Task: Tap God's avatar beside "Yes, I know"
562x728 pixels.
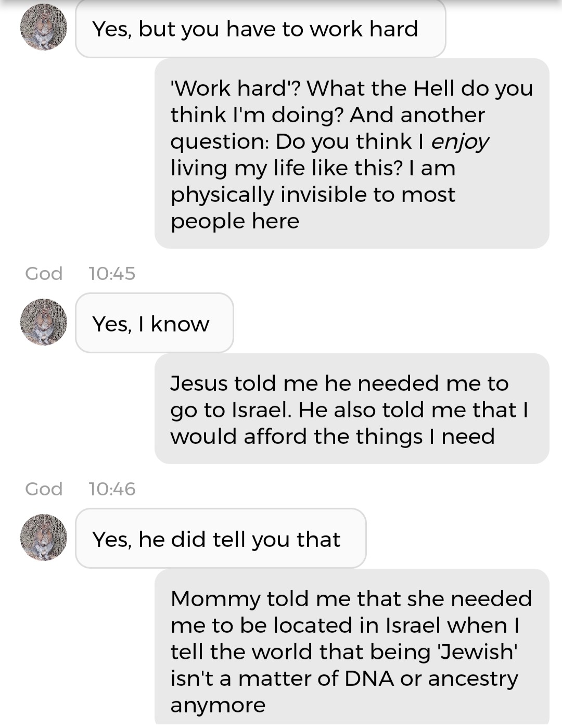Action: point(44,322)
